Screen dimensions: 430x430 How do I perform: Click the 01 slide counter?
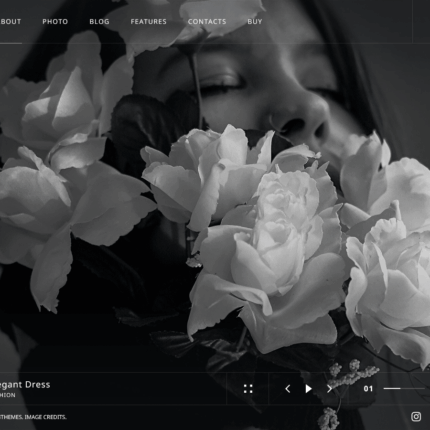368,389
